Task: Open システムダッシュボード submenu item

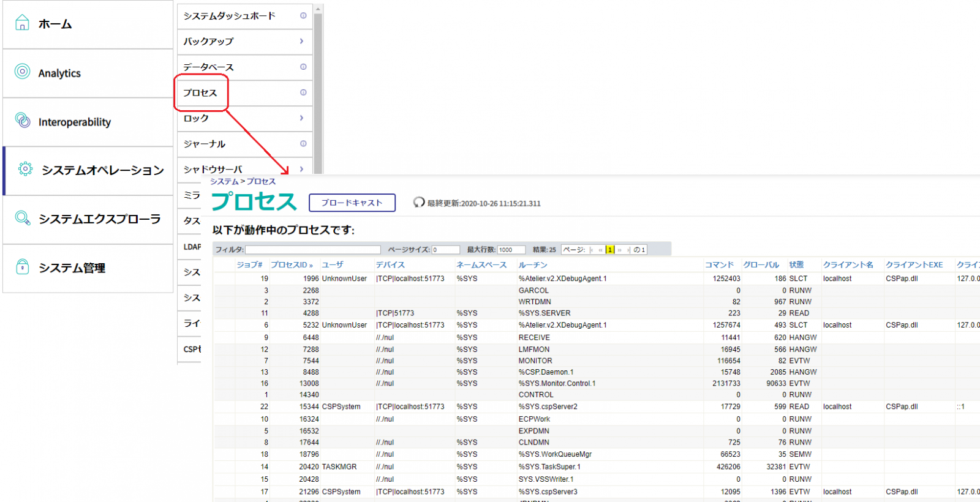Action: tap(245, 16)
